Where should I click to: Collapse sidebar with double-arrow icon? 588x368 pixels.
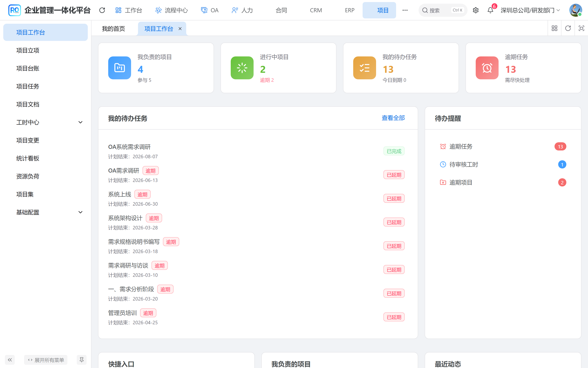tap(10, 360)
